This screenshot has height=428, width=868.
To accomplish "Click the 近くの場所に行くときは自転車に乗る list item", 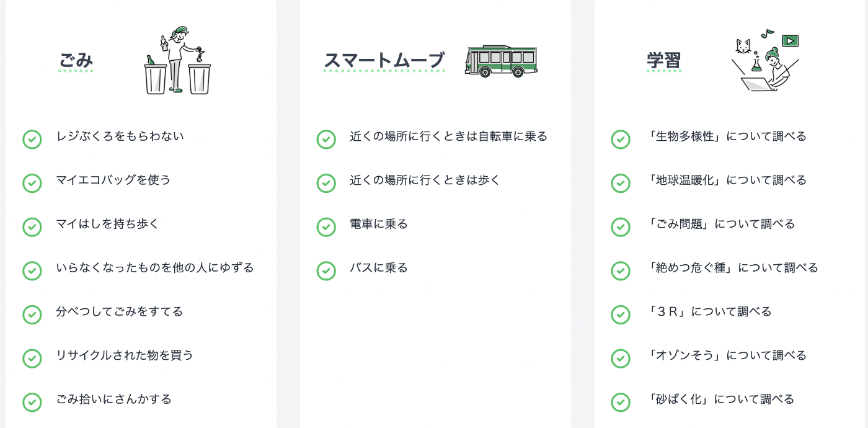I will [448, 136].
